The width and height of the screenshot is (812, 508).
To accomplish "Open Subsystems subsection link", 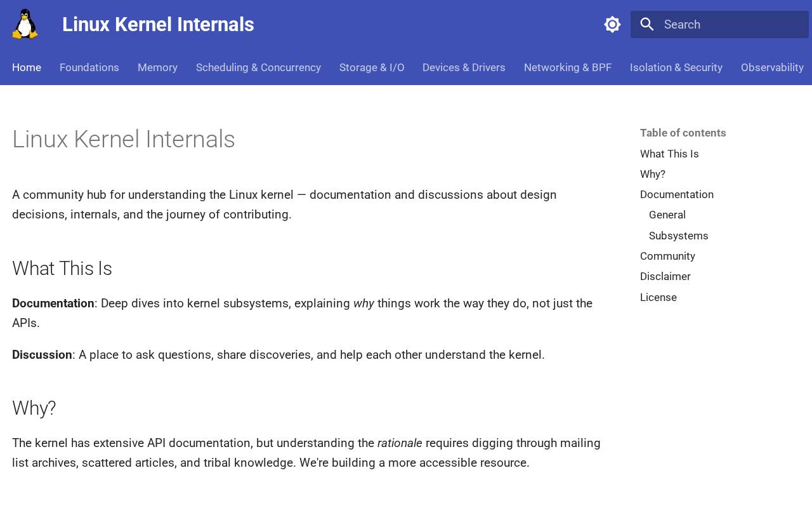I will coord(679,236).
